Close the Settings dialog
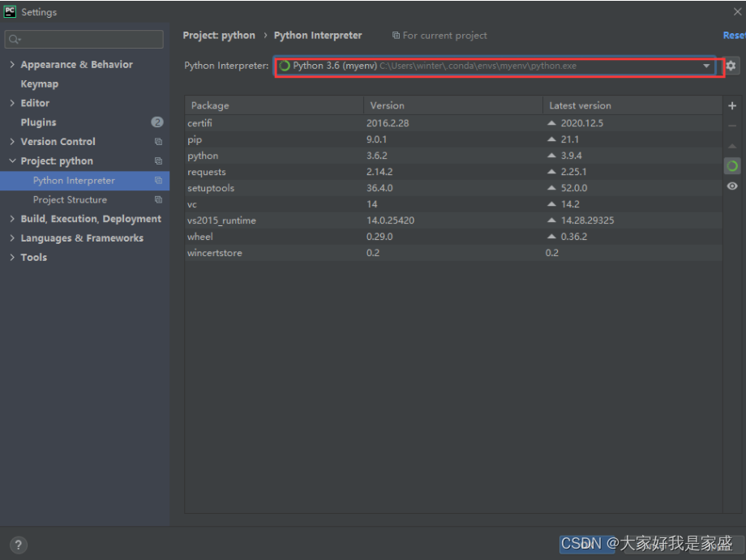 [737, 11]
